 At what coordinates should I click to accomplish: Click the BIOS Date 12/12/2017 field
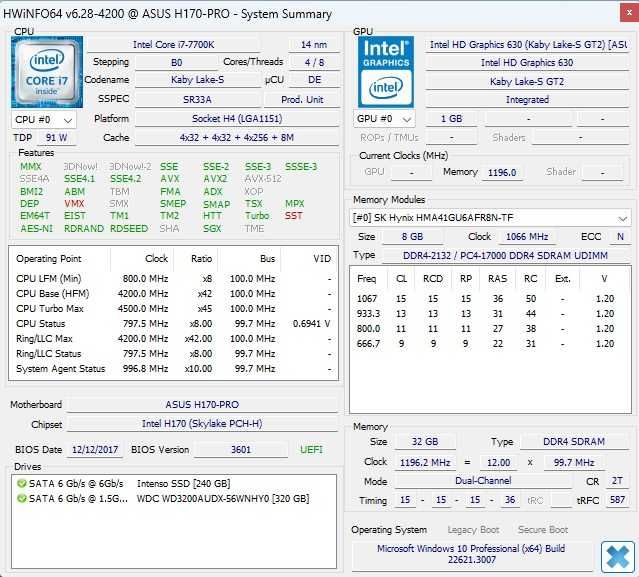95,450
